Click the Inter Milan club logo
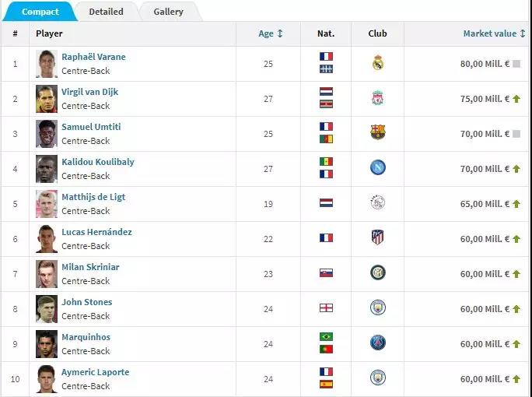The height and width of the screenshot is (397, 532). click(x=378, y=273)
